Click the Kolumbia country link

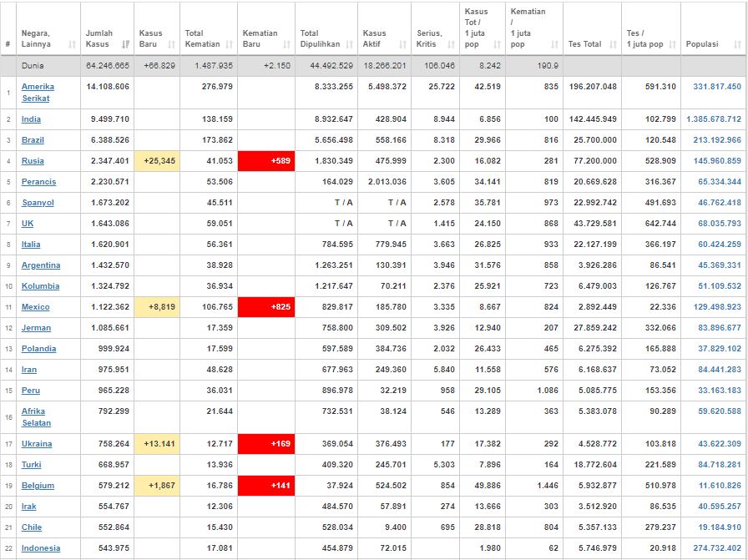point(41,286)
